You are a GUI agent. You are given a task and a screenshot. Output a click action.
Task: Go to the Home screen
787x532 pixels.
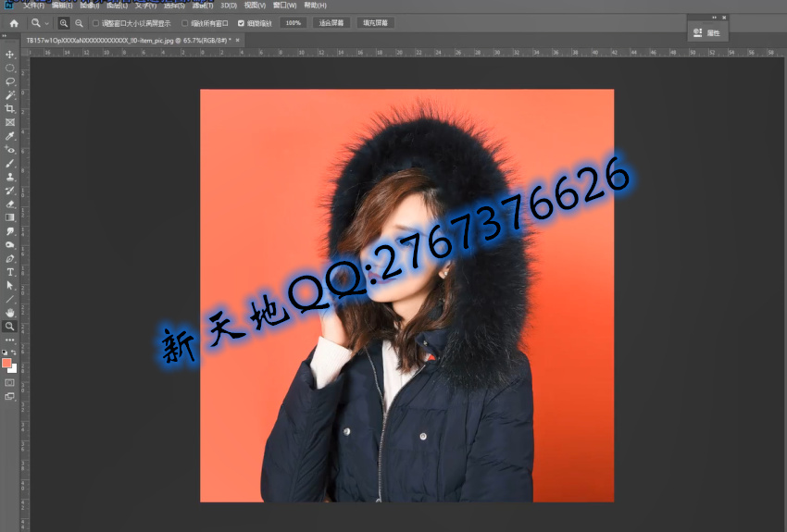[x=14, y=23]
